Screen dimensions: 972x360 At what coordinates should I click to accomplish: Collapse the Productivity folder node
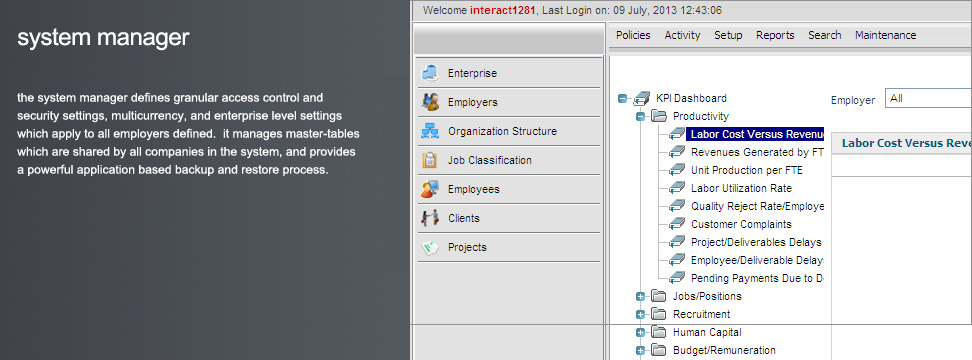640,116
